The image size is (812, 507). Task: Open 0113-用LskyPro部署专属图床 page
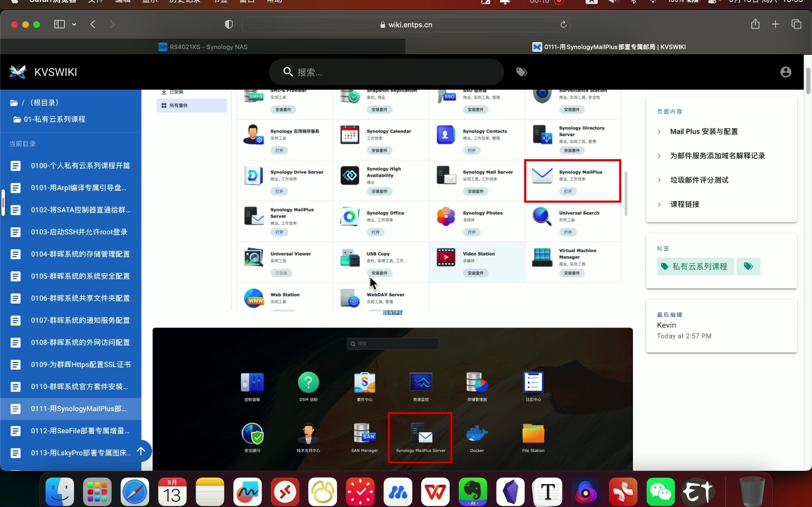coord(71,453)
